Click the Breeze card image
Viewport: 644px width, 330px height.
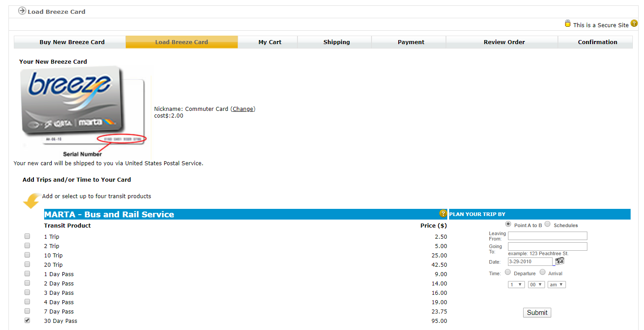(x=84, y=112)
